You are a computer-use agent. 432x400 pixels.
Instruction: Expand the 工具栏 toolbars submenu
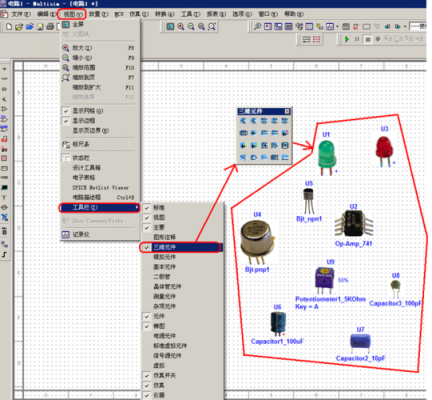point(100,207)
